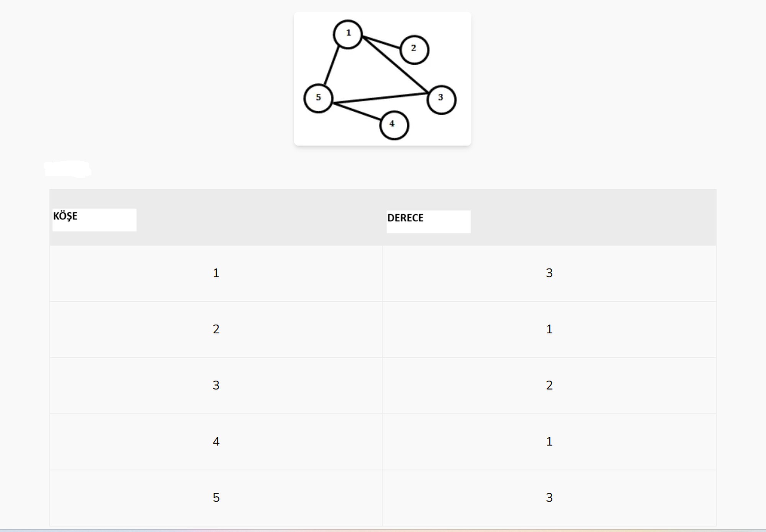
Task: Select the KÖŞE cell containing 1
Action: tap(216, 273)
